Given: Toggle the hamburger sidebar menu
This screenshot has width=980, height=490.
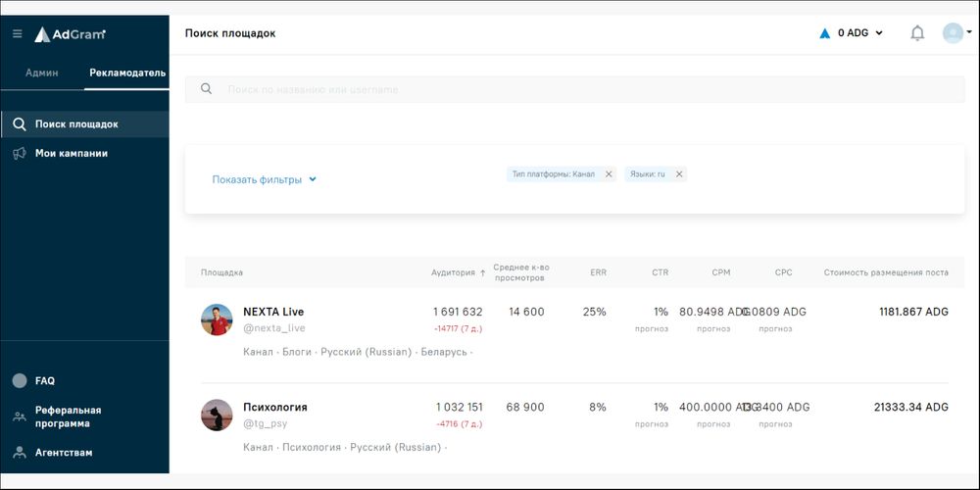Looking at the screenshot, I should [18, 33].
